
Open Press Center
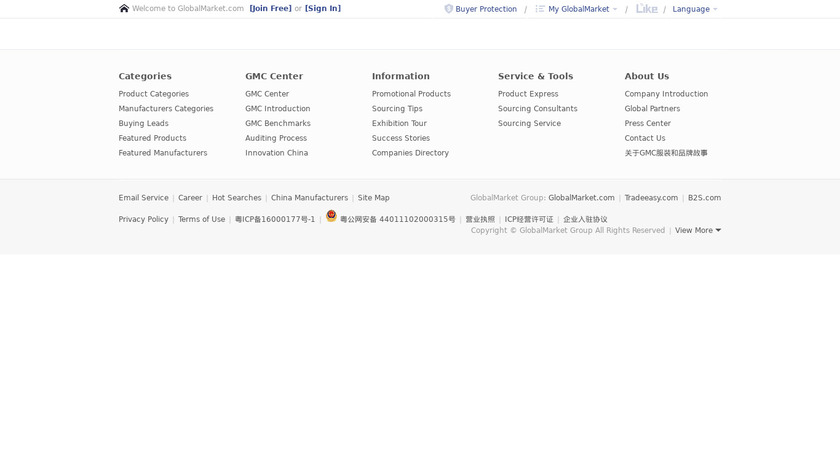pyautogui.click(x=648, y=123)
